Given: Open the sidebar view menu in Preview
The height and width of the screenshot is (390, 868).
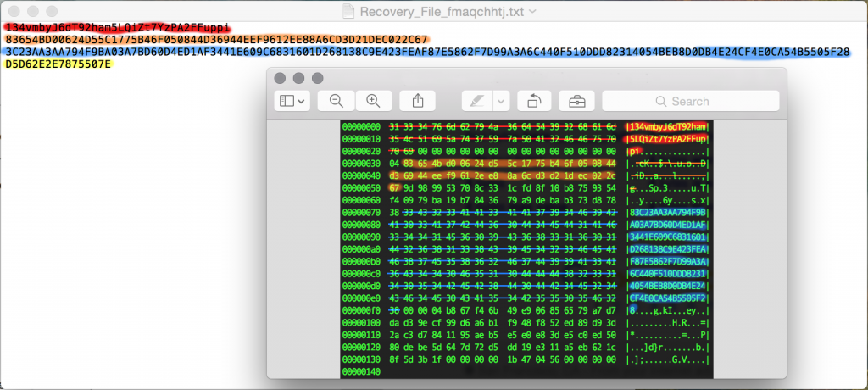Looking at the screenshot, I should click(292, 101).
